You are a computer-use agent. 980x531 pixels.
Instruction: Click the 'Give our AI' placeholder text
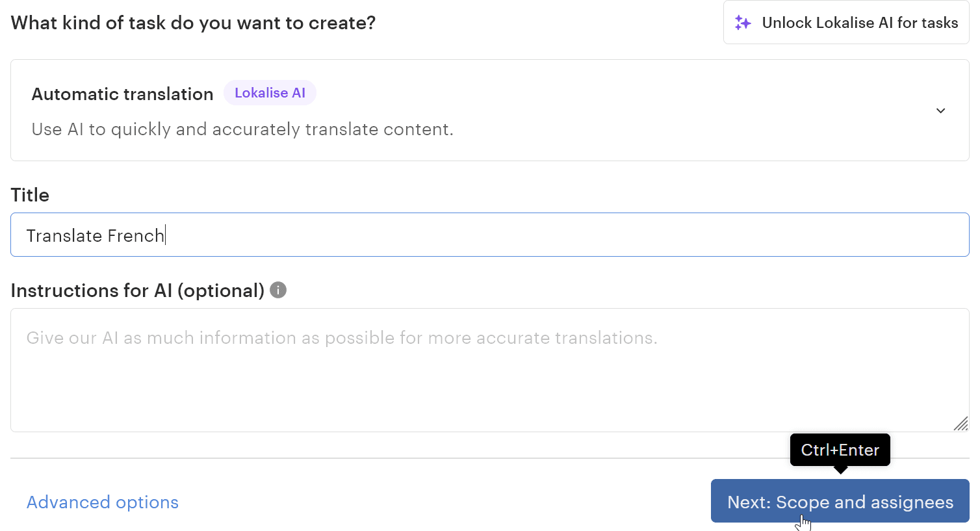click(341, 338)
